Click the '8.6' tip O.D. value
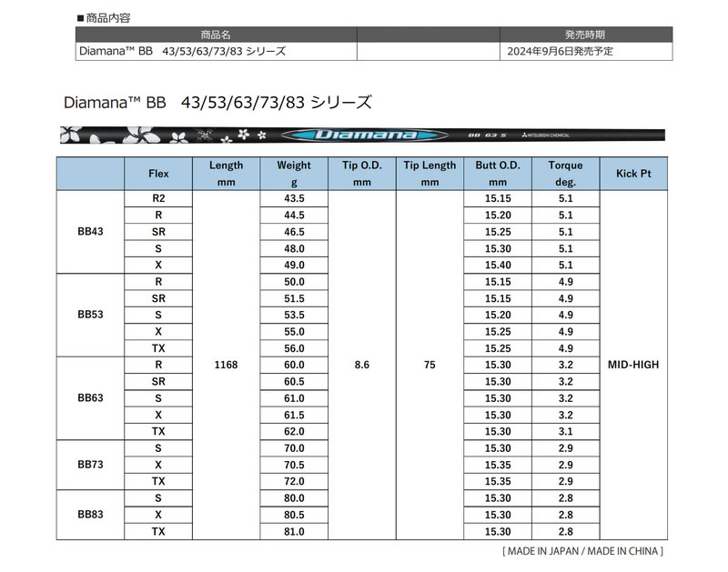This screenshot has width=728, height=572. click(361, 365)
